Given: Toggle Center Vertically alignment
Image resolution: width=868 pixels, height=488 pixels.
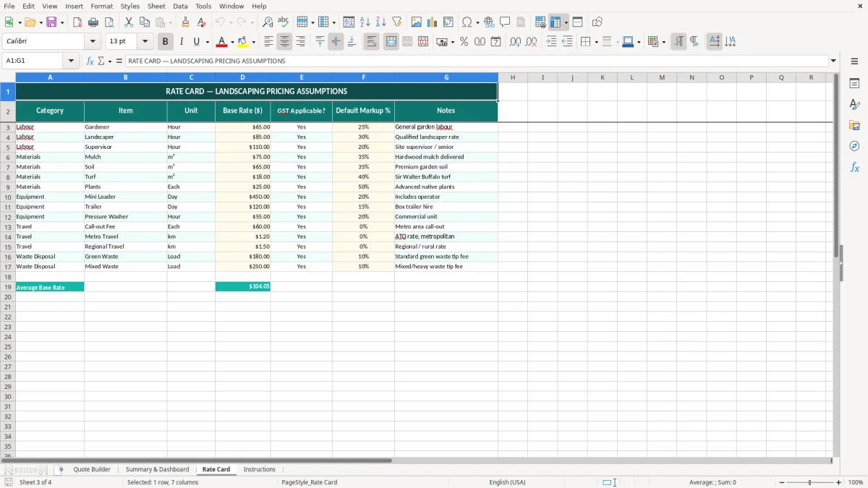Looking at the screenshot, I should (x=336, y=42).
